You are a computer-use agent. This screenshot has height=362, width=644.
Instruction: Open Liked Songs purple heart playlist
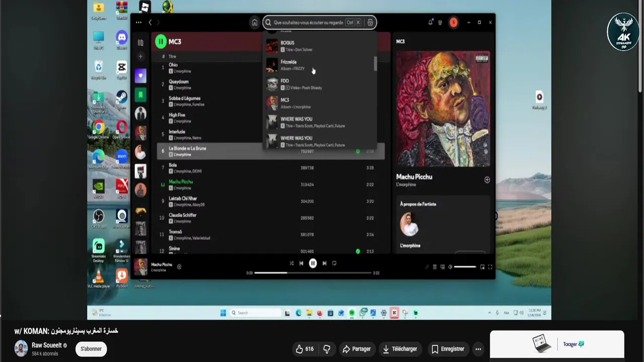tap(140, 76)
